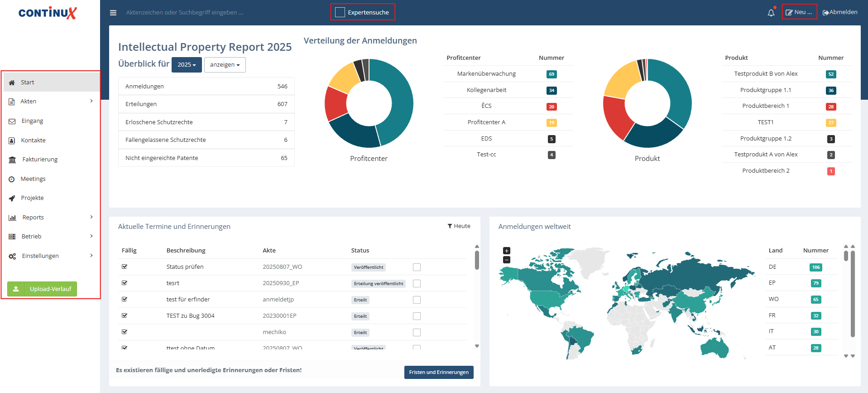Open Kontakte in the sidebar

pos(33,141)
